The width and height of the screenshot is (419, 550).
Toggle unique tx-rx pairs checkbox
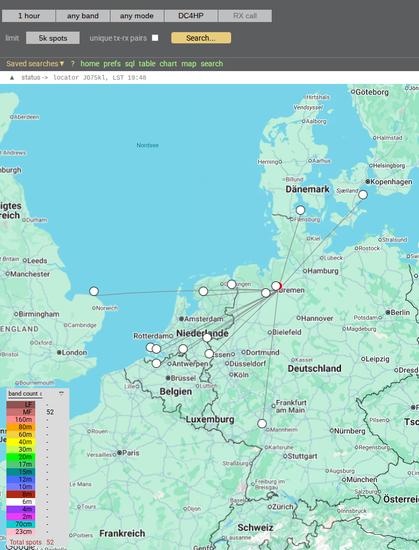[155, 38]
